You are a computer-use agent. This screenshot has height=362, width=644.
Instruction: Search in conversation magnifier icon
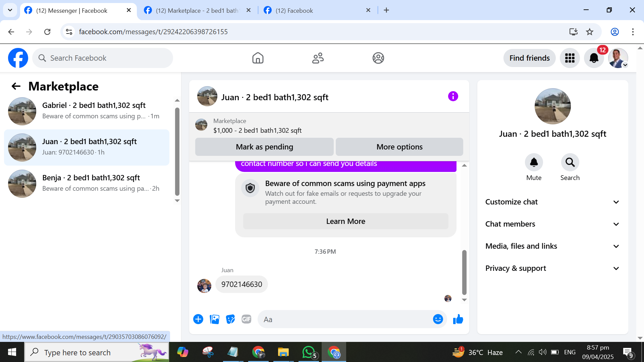pyautogui.click(x=570, y=163)
